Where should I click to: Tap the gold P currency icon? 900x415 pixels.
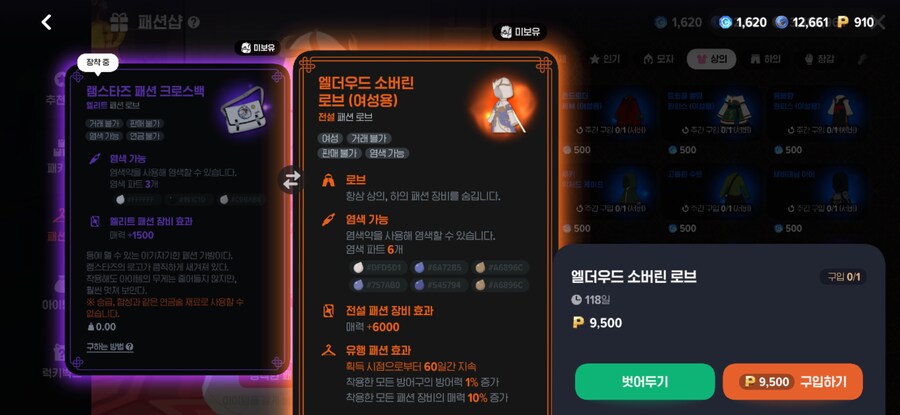click(843, 22)
